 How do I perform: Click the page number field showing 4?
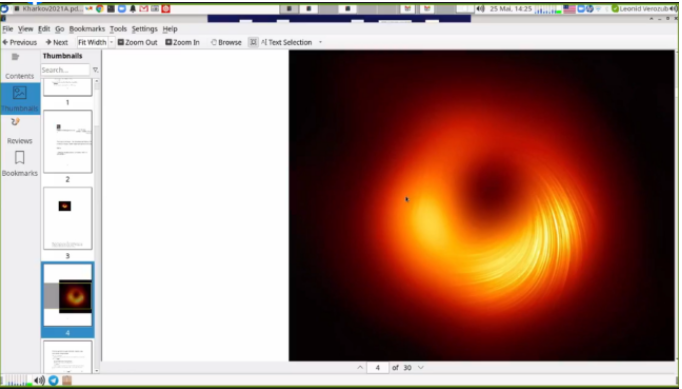[x=378, y=368]
